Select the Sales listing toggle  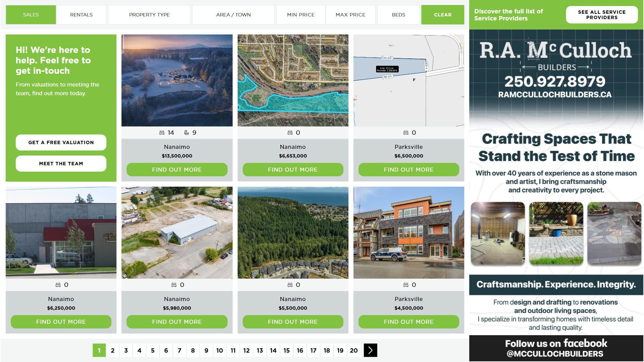point(31,15)
